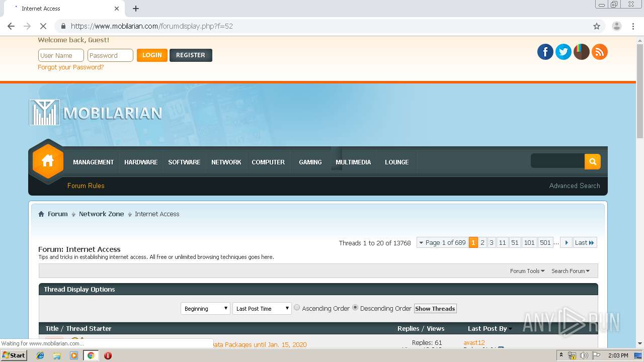Open Forum Rules link
This screenshot has height=362, width=644.
pos(86,186)
